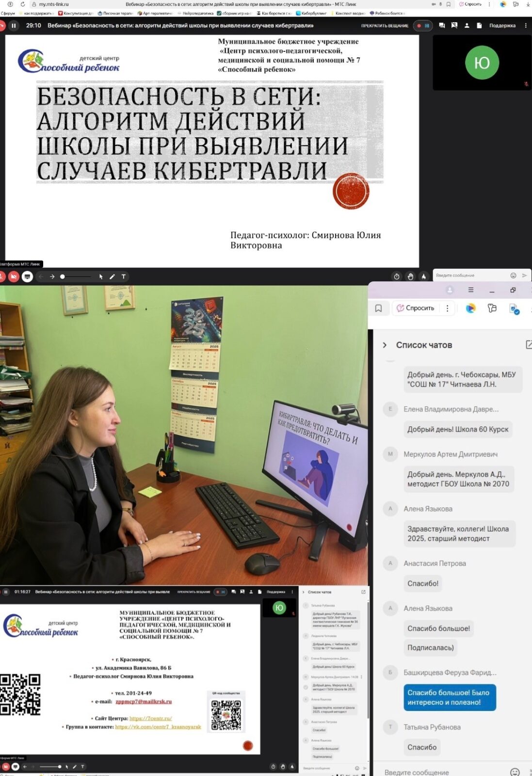
Task: Click ПРЕКРАТИТЬ ВЕЩАНИЕ to stop broadcast
Action: click(x=385, y=26)
